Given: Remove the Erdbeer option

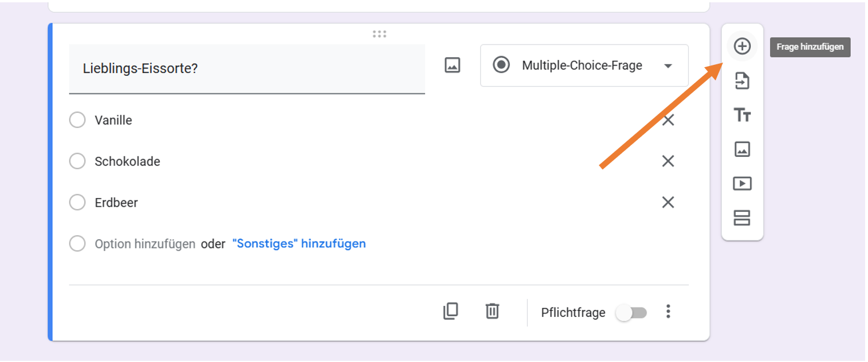Looking at the screenshot, I should 668,203.
